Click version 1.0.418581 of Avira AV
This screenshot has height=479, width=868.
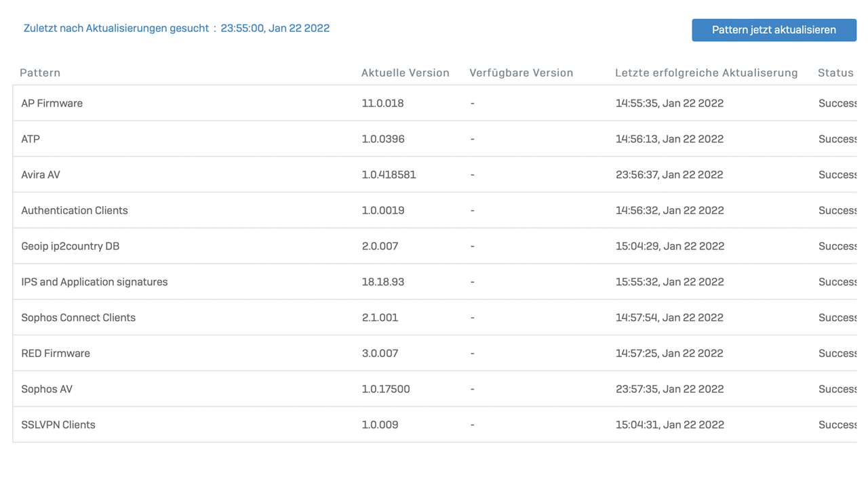point(389,175)
